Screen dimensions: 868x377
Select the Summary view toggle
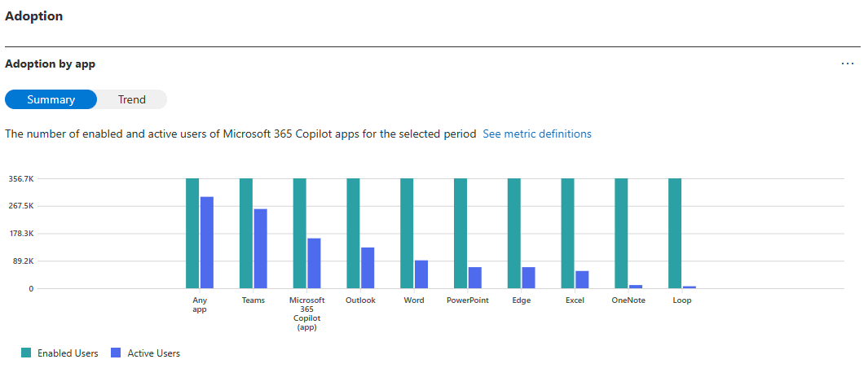tap(51, 99)
